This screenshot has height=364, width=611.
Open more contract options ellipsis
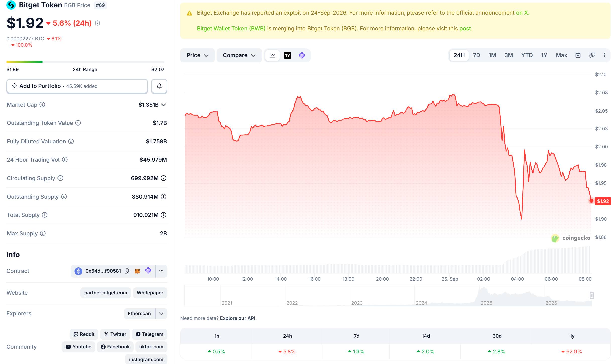(x=161, y=271)
